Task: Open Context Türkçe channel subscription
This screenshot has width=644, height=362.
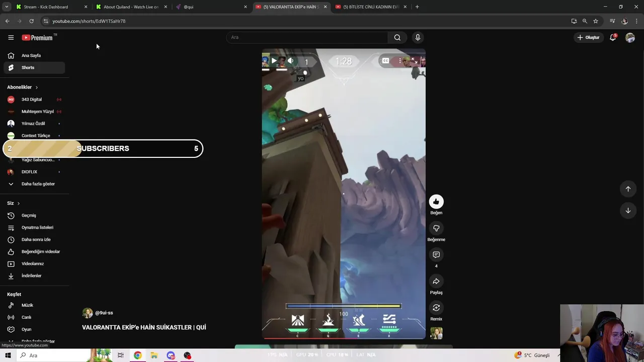Action: pos(34,135)
